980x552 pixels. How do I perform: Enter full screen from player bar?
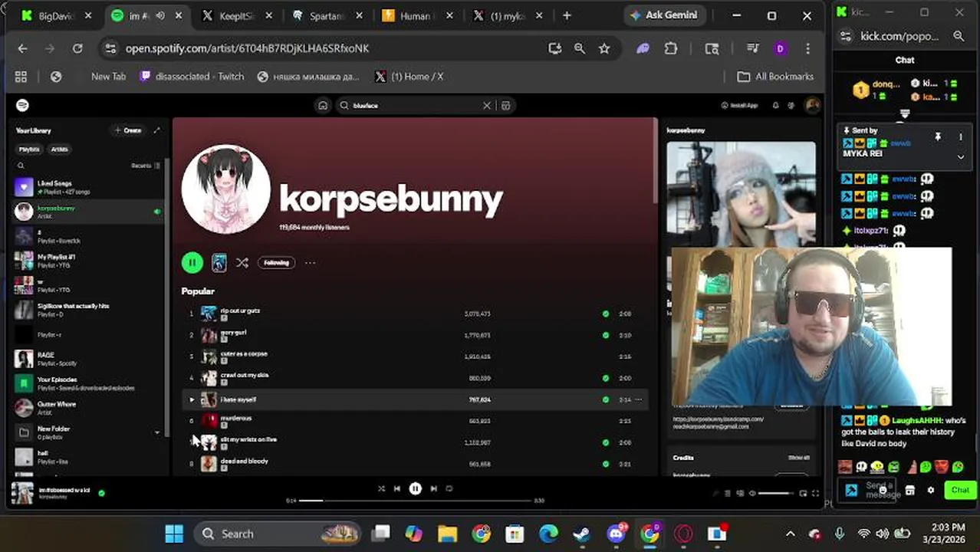(x=815, y=493)
